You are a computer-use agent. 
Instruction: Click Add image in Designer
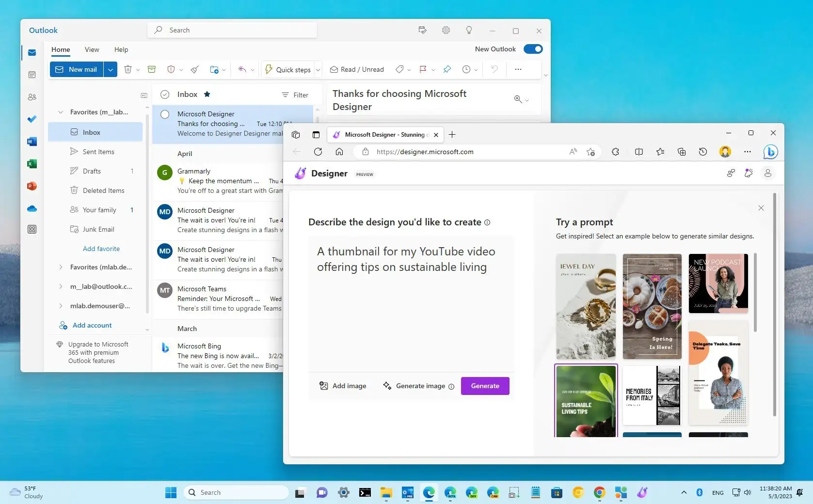click(343, 386)
